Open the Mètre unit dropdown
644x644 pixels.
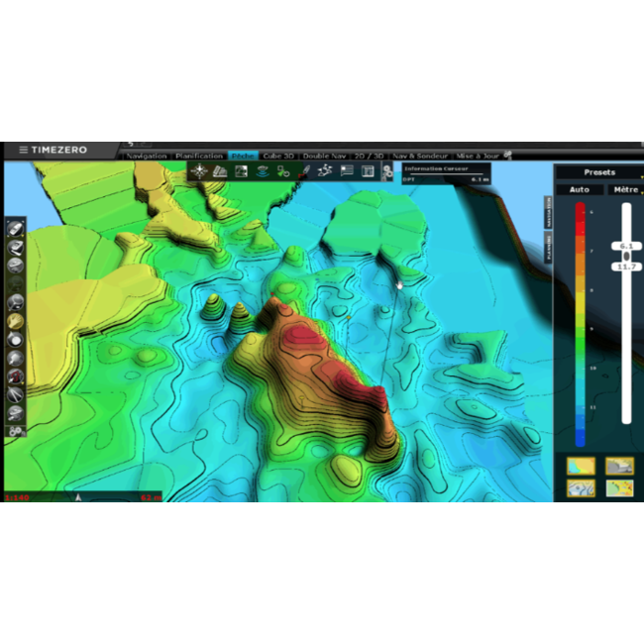(626, 190)
